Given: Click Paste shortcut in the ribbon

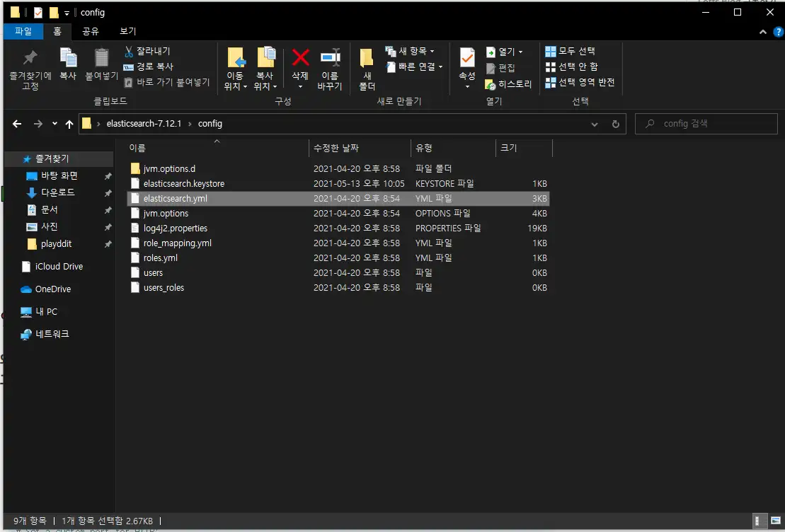Looking at the screenshot, I should [x=167, y=82].
